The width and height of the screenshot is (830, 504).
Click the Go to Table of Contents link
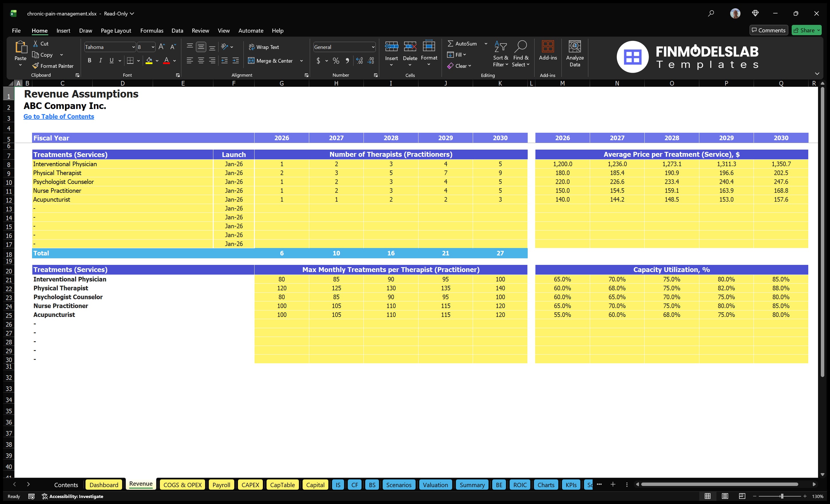pyautogui.click(x=59, y=117)
